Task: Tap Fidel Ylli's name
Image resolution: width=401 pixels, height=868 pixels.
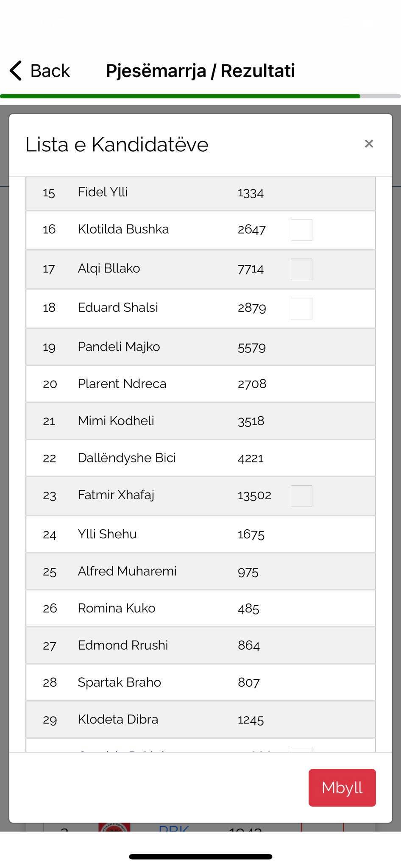Action: click(x=103, y=192)
